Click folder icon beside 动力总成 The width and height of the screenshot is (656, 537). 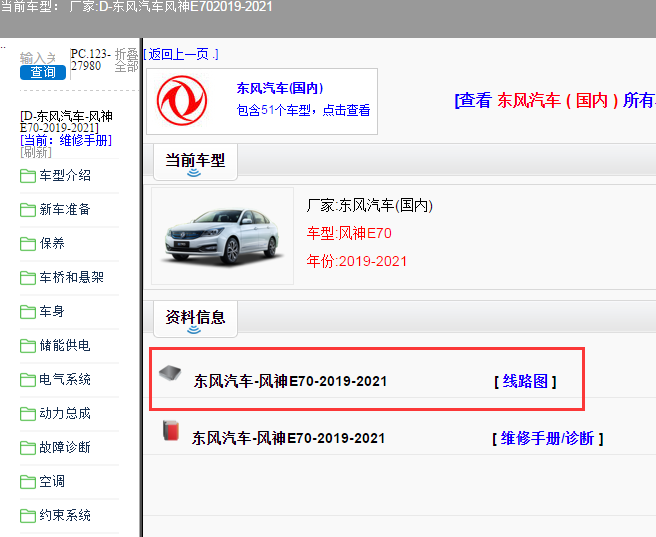[28, 414]
